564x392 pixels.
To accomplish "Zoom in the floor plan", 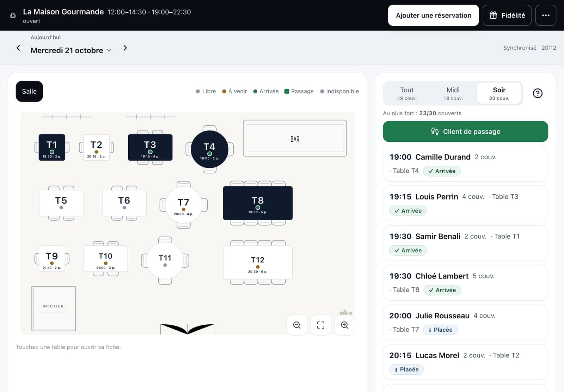I will (345, 325).
